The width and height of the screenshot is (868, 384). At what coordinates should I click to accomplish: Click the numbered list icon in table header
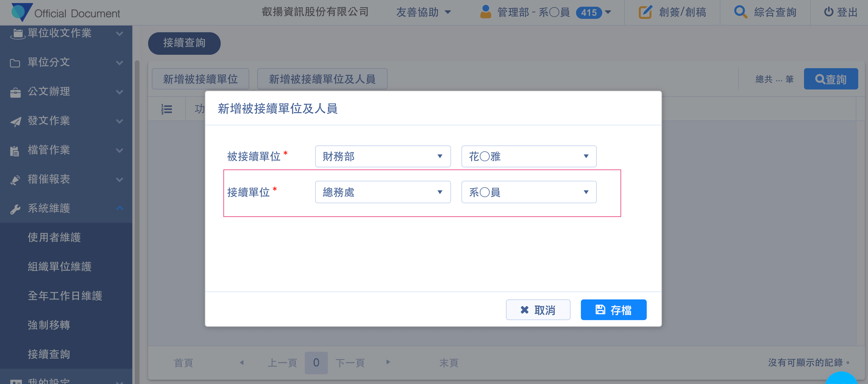[x=166, y=109]
